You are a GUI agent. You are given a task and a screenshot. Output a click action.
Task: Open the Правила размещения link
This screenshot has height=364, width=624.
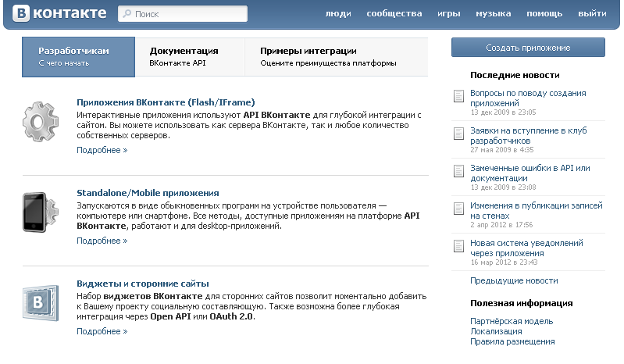point(512,341)
